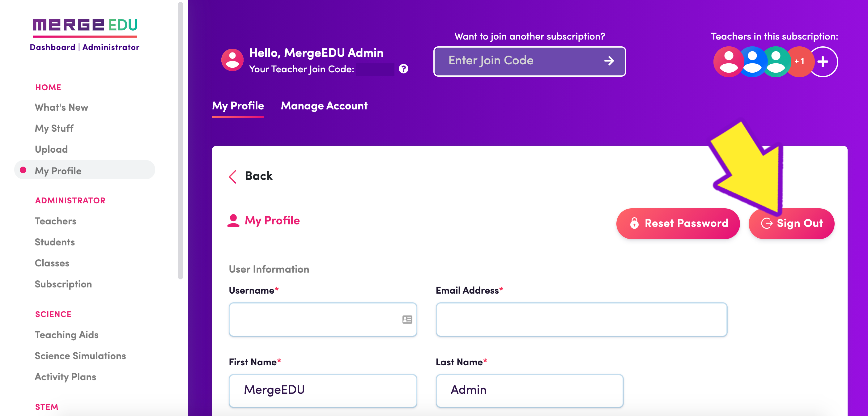Image resolution: width=868 pixels, height=416 pixels.
Task: Click the contact card icon in Username field
Action: [407, 319]
